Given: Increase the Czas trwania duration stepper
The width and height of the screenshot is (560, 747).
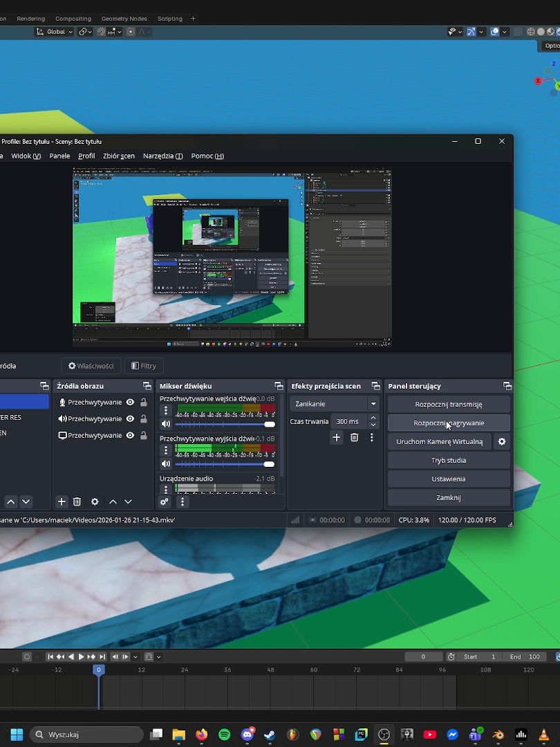Looking at the screenshot, I should coord(373,418).
